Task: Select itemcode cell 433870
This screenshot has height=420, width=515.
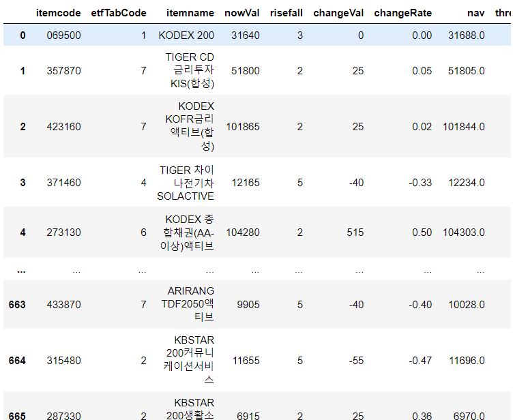Action: 63,304
